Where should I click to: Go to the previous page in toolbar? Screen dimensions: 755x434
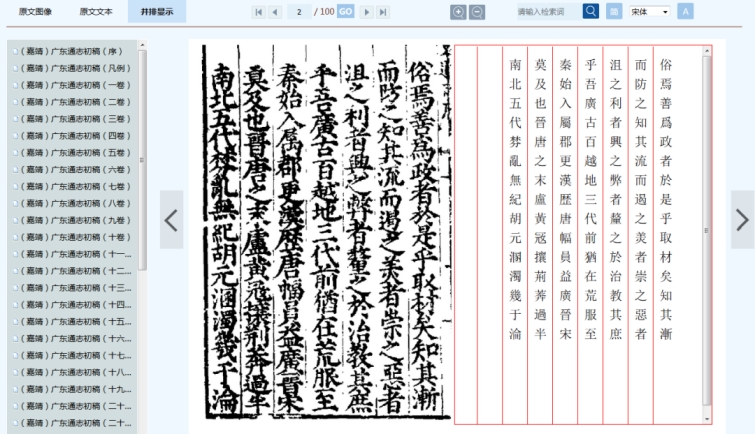tap(275, 11)
